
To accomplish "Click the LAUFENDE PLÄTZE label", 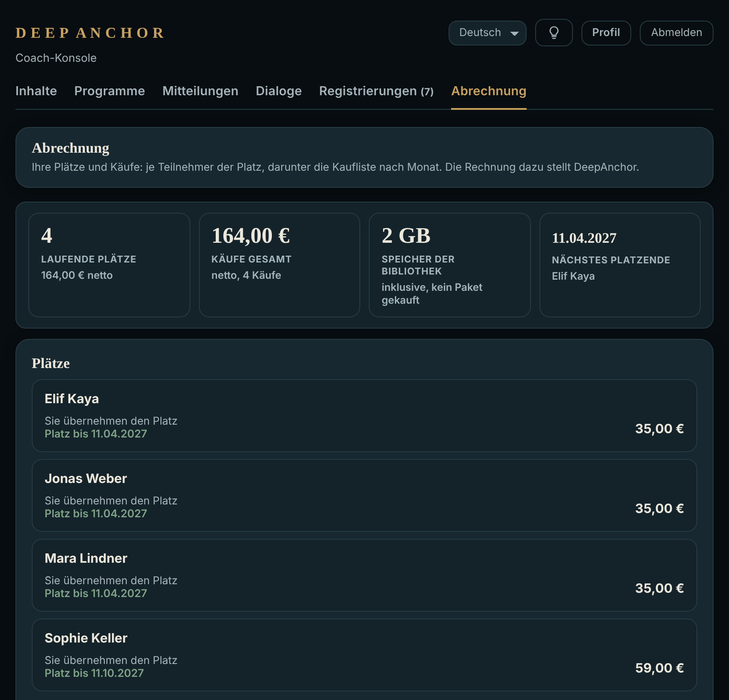I will tap(88, 259).
